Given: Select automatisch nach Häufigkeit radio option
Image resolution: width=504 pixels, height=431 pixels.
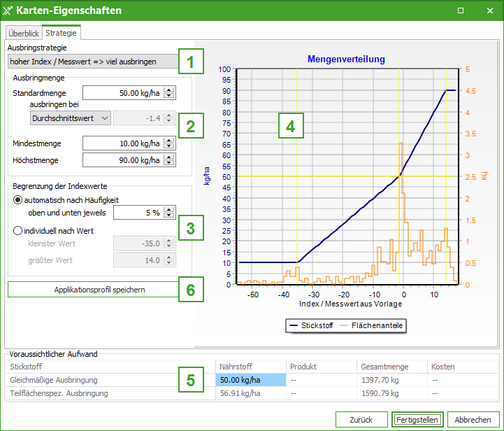Looking at the screenshot, I should click(17, 200).
